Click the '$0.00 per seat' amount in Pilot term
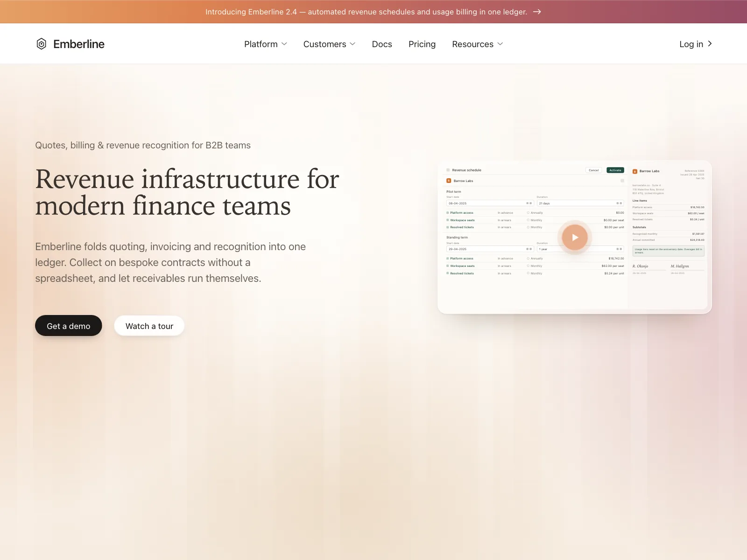Image resolution: width=747 pixels, height=560 pixels. point(613,220)
